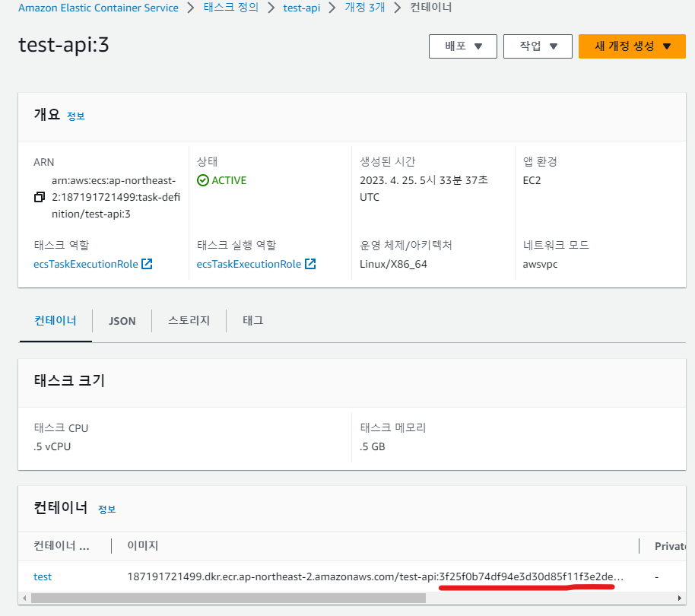Go to Amazon Elastic Container Service breadcrumb
Viewport: 695px width, 616px height.
98,8
